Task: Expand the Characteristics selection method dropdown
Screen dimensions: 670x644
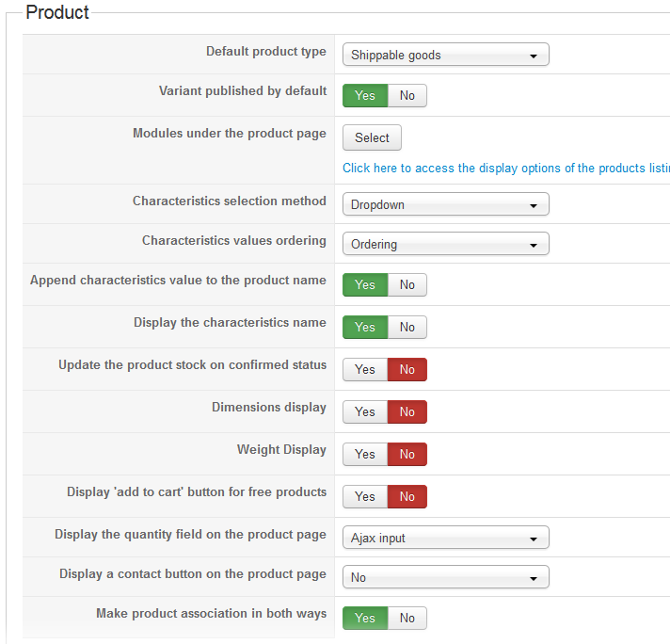Action: pyautogui.click(x=445, y=204)
